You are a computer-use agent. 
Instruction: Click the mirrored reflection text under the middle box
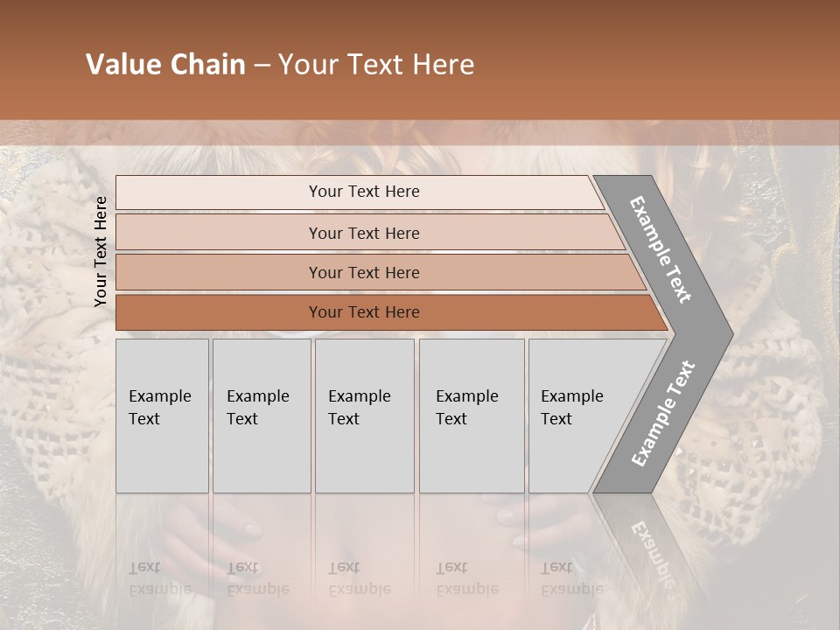click(x=359, y=578)
